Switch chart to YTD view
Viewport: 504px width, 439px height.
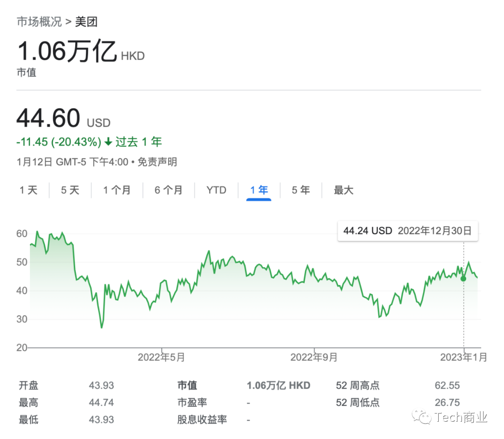click(x=217, y=190)
